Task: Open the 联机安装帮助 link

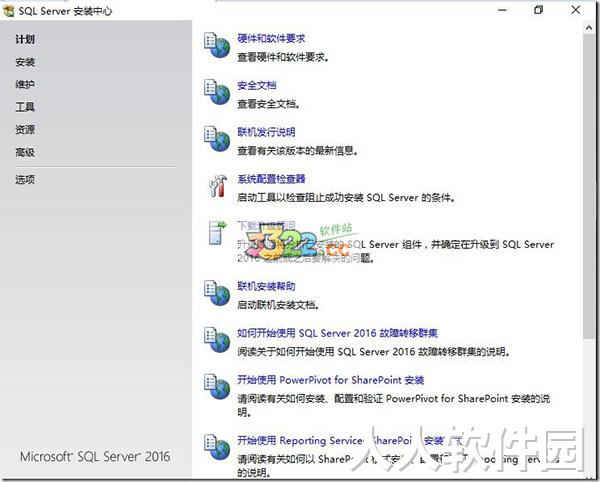Action: point(266,286)
